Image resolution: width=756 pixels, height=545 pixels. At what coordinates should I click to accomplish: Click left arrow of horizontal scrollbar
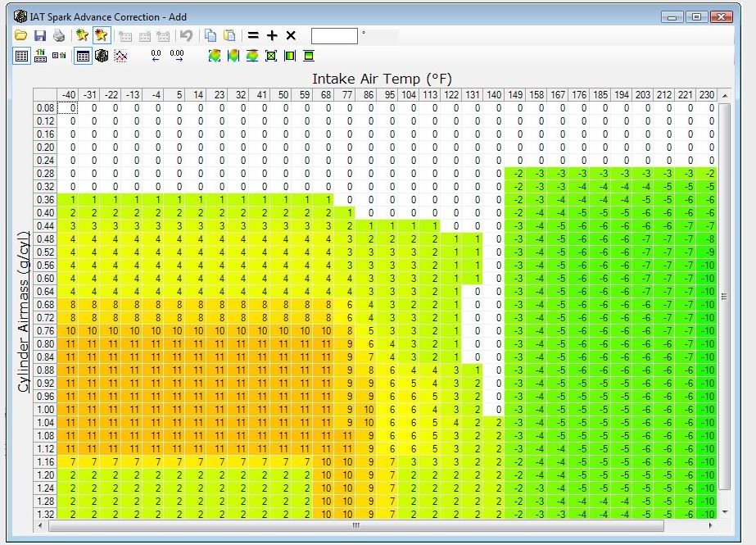point(40,525)
